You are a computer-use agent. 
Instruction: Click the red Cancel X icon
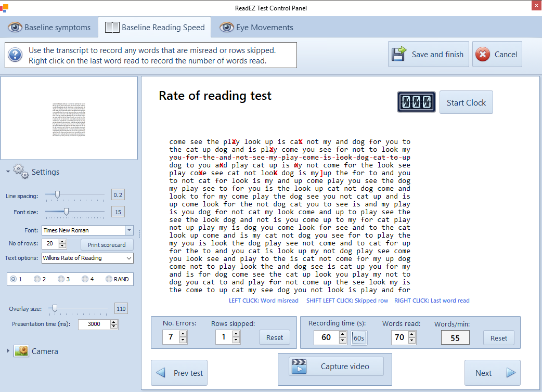483,54
